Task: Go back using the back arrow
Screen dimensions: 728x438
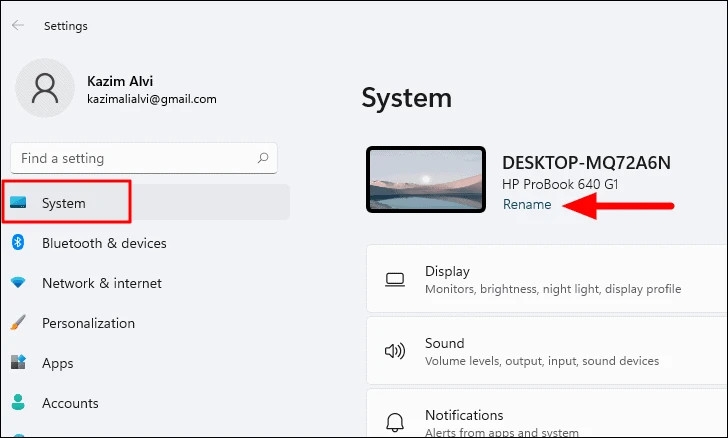Action: [18, 26]
